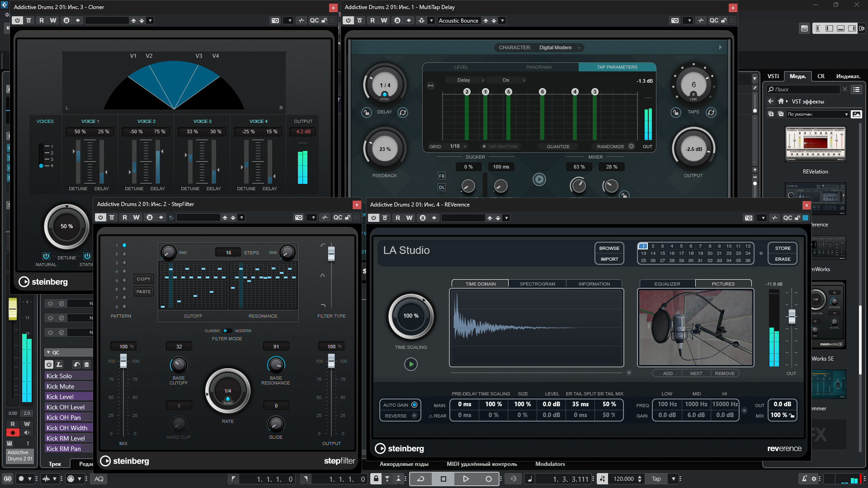Image resolution: width=868 pixels, height=488 pixels.
Task: Click the Next picture button in REVerence
Action: 696,373
